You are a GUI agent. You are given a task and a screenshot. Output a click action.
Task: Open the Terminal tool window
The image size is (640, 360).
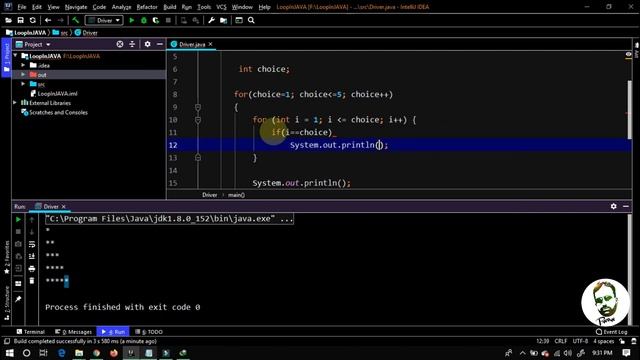[31, 332]
